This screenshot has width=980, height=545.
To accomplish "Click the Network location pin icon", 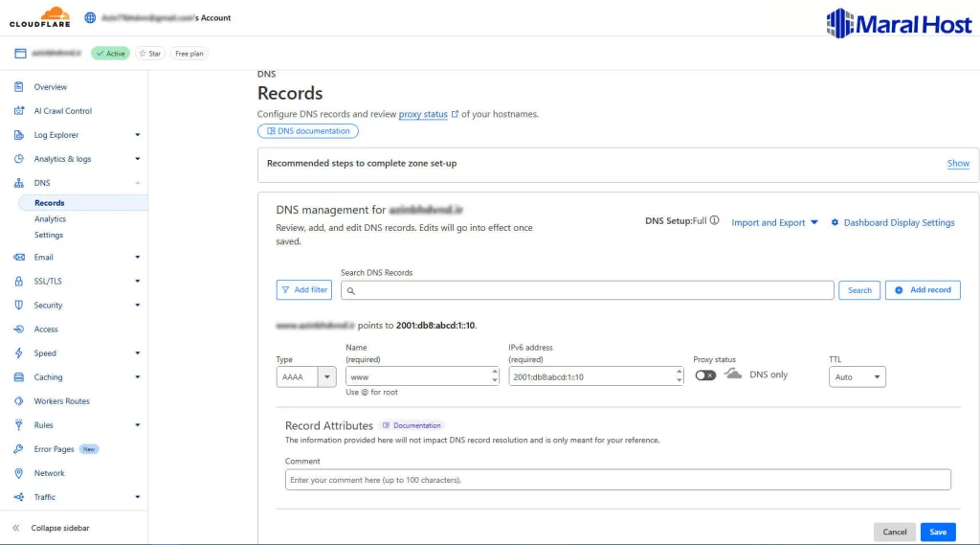I will 19,473.
